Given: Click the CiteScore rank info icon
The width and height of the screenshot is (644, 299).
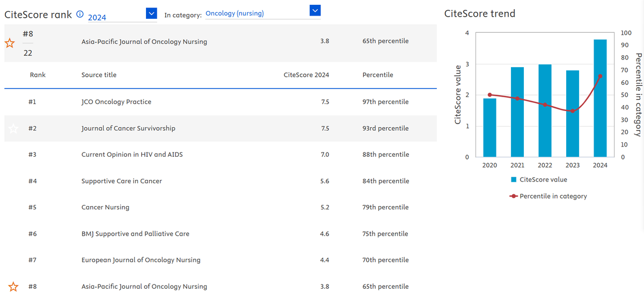Looking at the screenshot, I should click(x=80, y=14).
